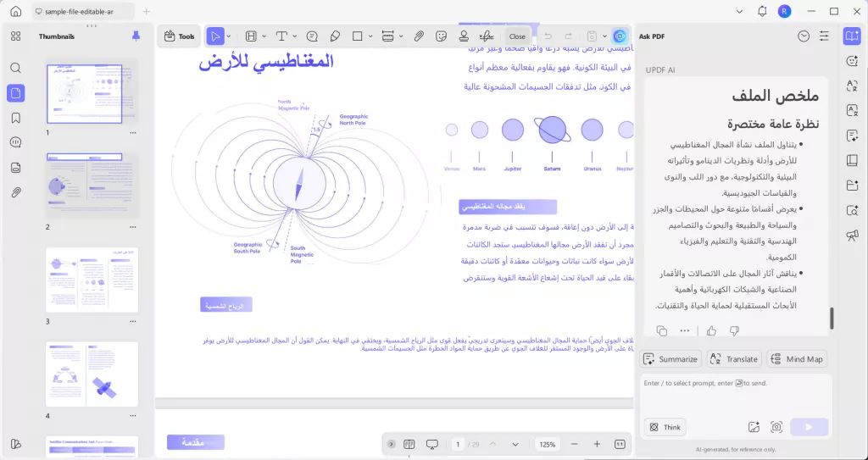The height and width of the screenshot is (460, 868).
Task: Open a new tab with plus
Action: (146, 11)
